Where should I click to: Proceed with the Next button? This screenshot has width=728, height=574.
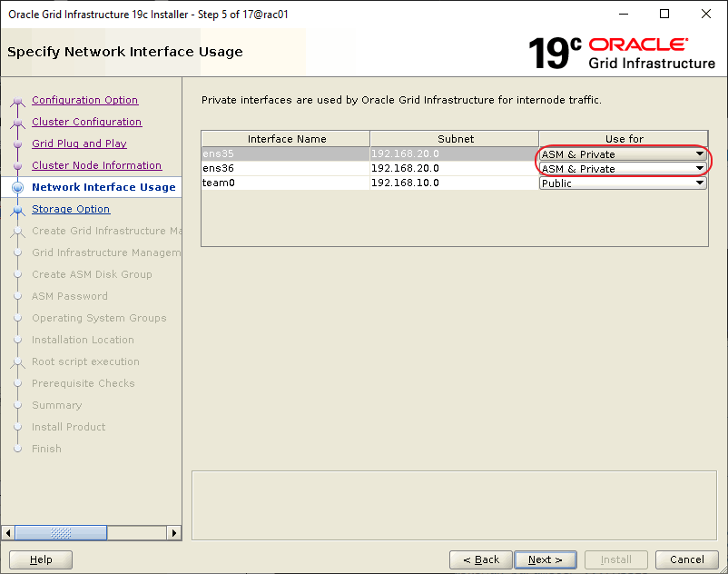click(546, 559)
